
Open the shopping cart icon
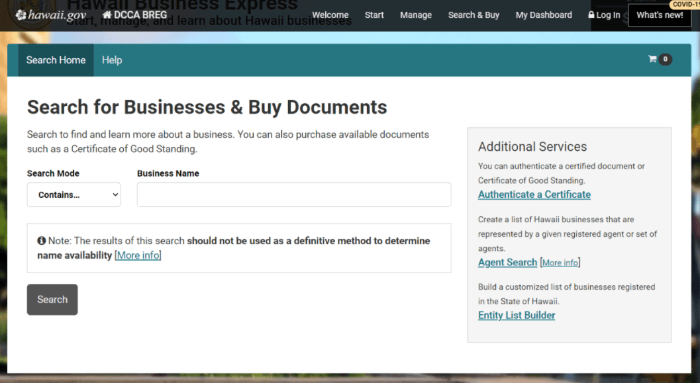click(x=652, y=59)
